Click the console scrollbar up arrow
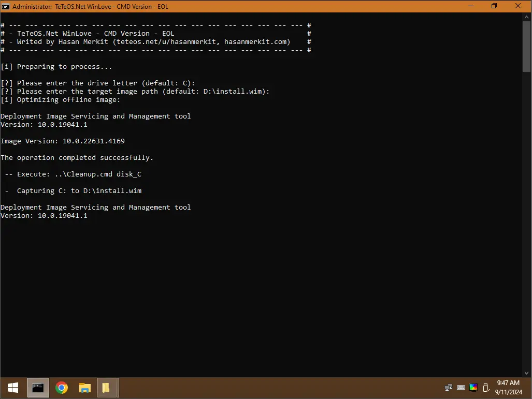Image resolution: width=532 pixels, height=399 pixels. (x=527, y=17)
